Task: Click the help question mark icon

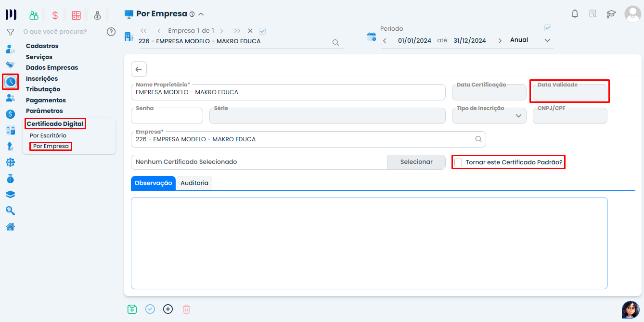Action: tap(111, 32)
